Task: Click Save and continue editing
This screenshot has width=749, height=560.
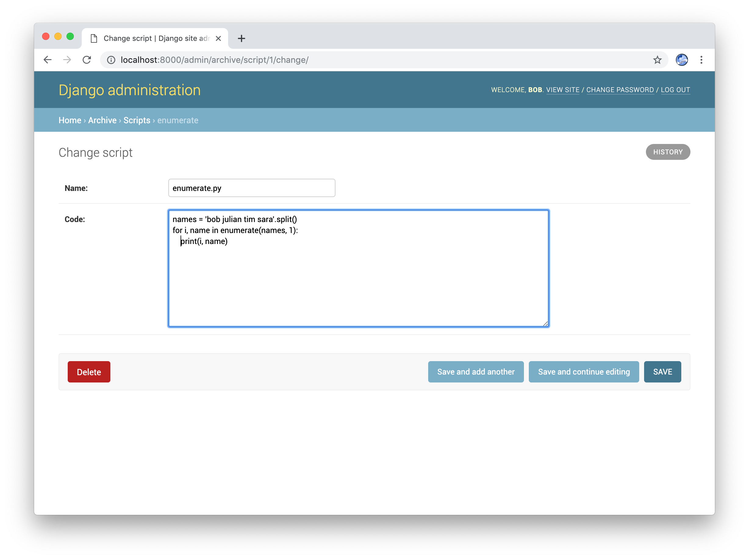Action: point(583,372)
